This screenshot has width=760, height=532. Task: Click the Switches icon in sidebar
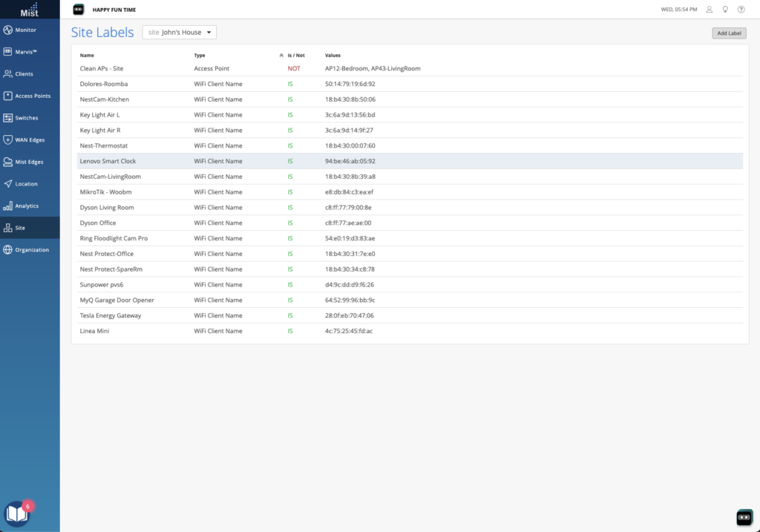point(7,118)
